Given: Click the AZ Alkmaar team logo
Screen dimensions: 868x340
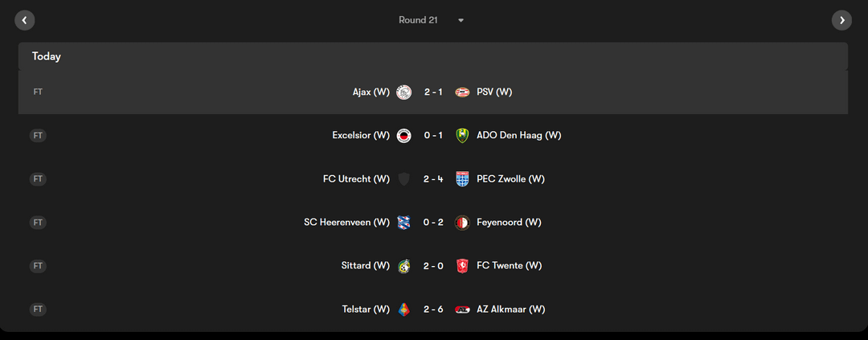Looking at the screenshot, I should 462,309.
